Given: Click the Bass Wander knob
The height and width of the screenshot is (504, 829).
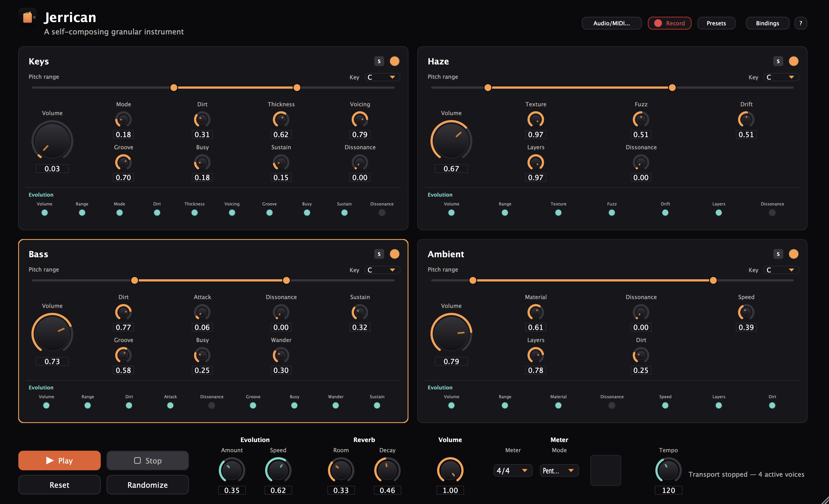Looking at the screenshot, I should pos(281,355).
